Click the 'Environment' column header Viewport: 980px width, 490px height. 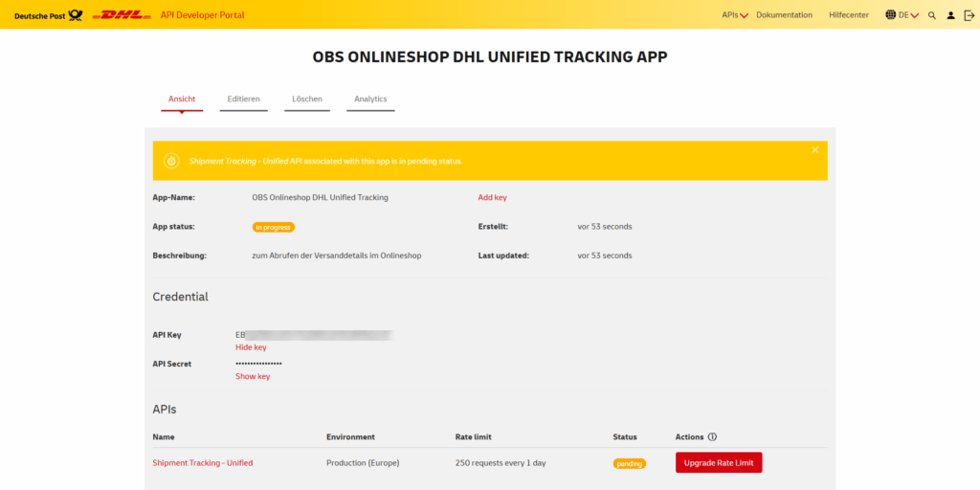point(350,436)
